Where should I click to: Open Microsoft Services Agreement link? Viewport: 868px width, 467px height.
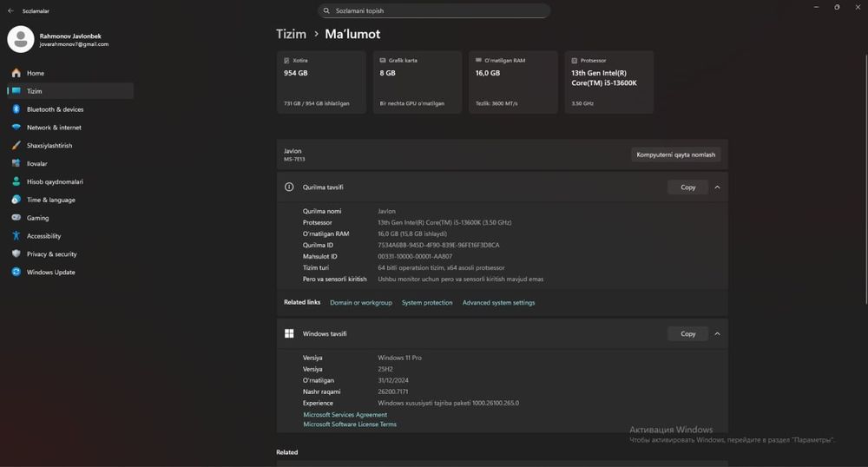(345, 415)
